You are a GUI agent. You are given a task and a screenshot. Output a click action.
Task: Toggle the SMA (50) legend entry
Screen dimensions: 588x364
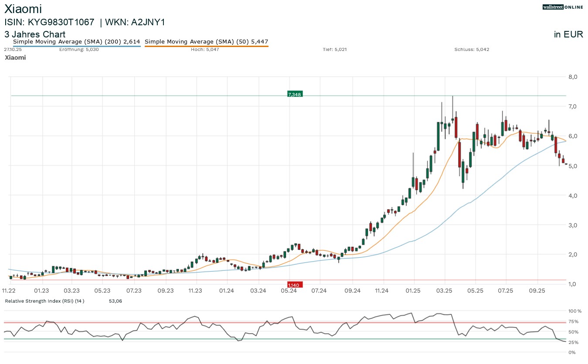tap(206, 41)
